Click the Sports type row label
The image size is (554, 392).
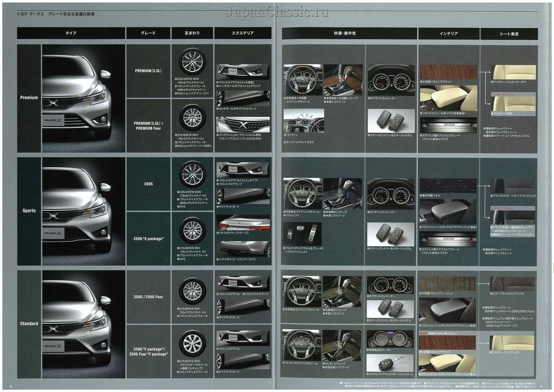29,211
